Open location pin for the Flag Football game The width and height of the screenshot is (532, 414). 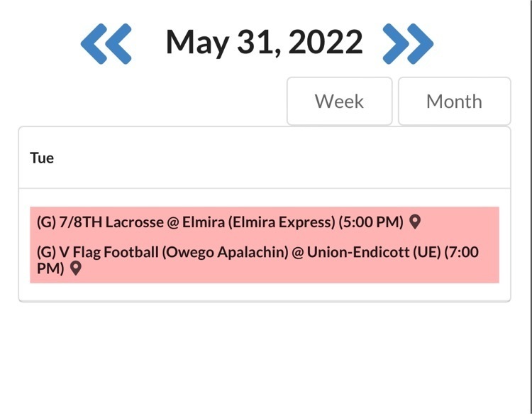(x=75, y=268)
